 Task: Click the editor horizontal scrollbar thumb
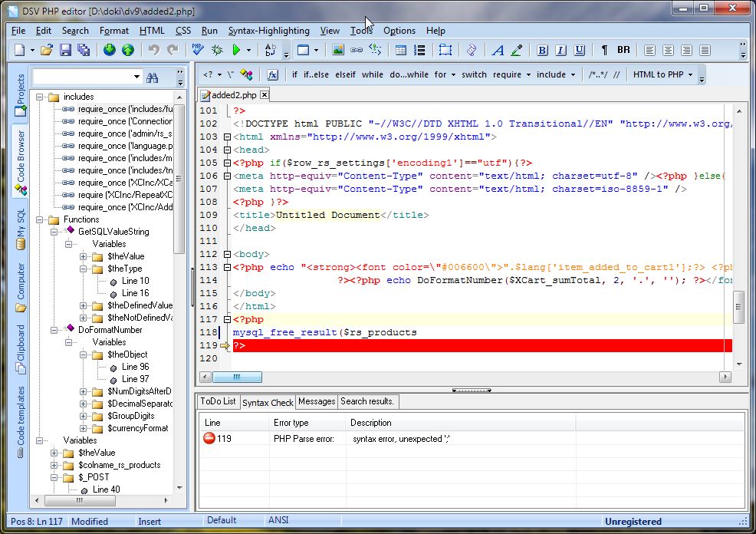pos(237,377)
